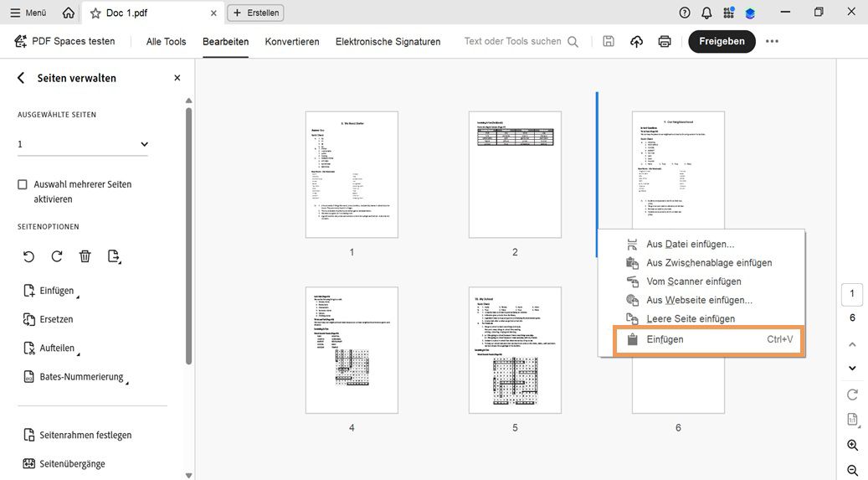Screen dimensions: 868x480
Task: Switch to Konvertieren tab
Action: click(x=292, y=42)
